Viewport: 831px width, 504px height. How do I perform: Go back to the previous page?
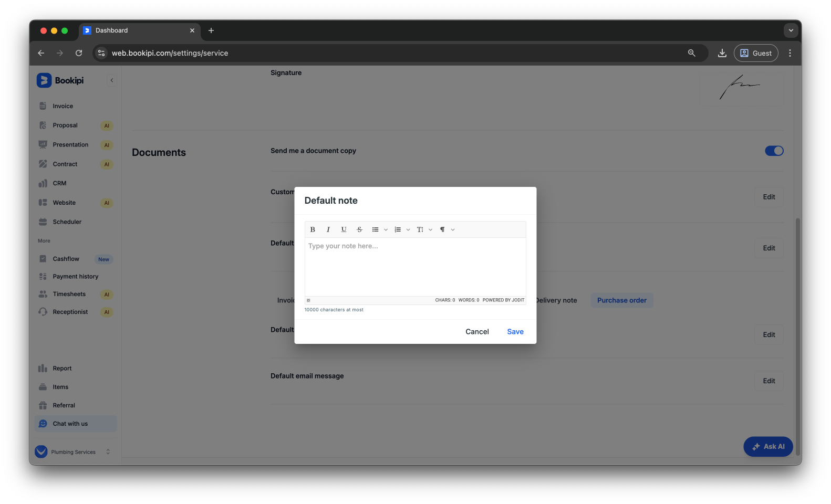click(41, 53)
